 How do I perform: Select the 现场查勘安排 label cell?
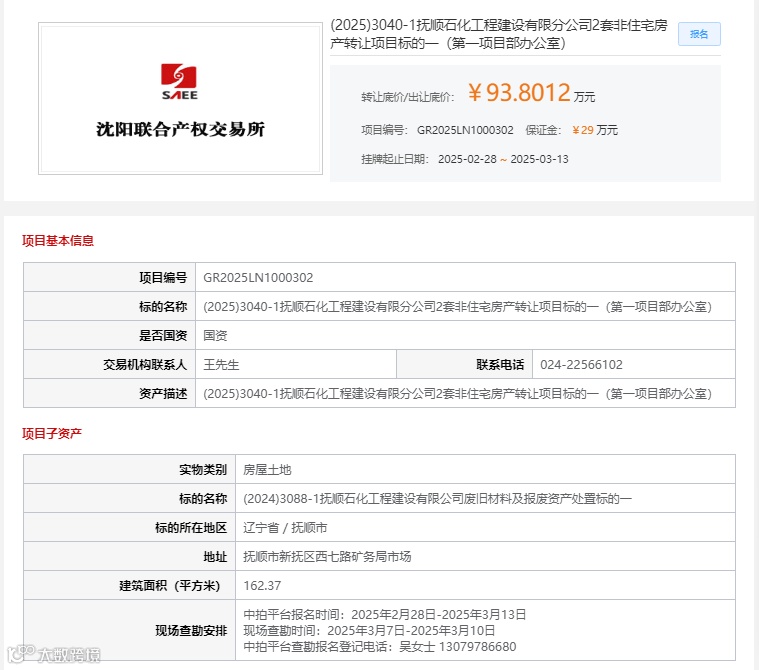coord(129,630)
